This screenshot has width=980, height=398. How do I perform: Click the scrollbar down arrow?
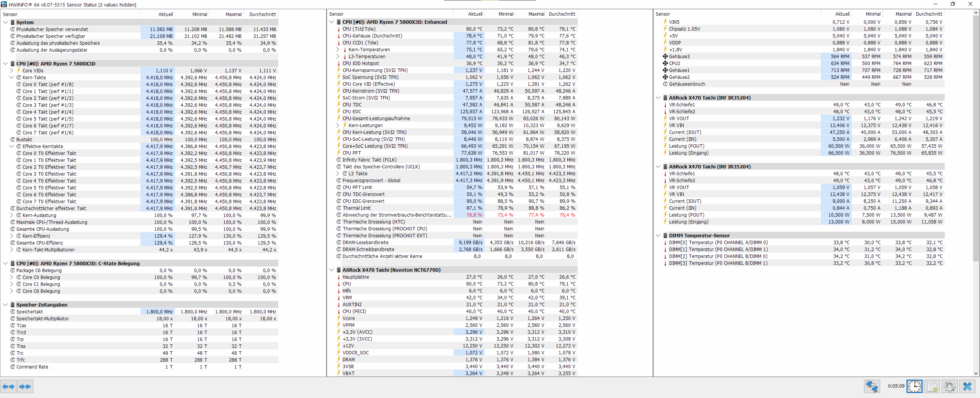[976, 373]
